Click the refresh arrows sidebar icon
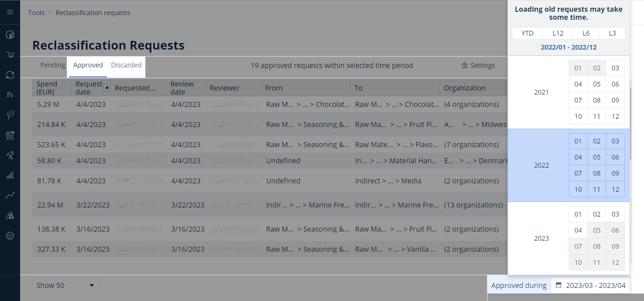This screenshot has height=301, width=644. point(10,75)
